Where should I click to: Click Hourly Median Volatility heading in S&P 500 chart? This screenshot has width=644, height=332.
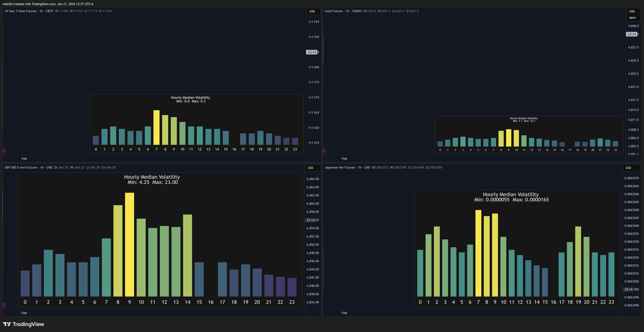point(152,177)
